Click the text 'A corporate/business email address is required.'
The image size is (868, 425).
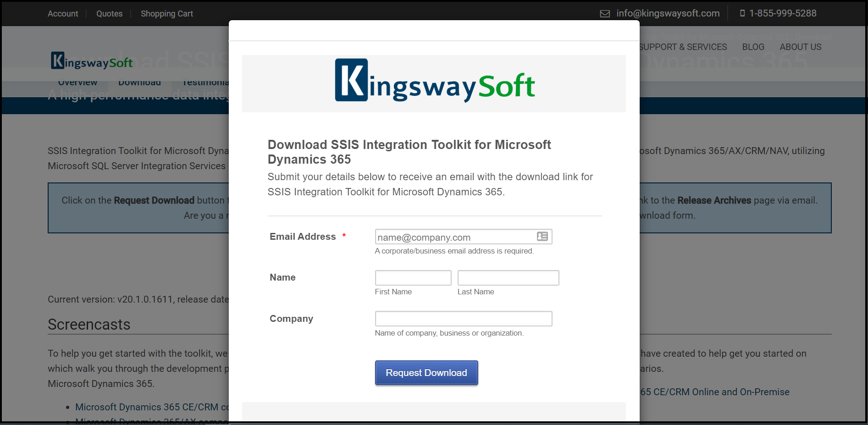(454, 251)
